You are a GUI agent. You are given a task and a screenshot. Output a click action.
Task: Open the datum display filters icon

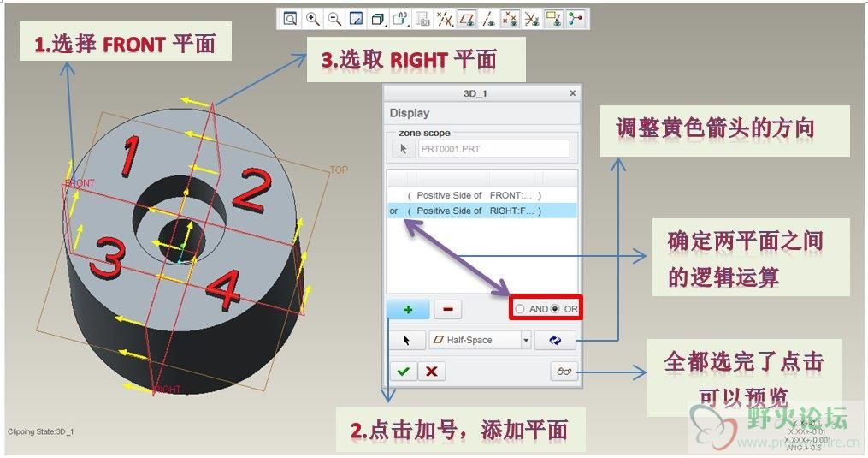pyautogui.click(x=445, y=20)
